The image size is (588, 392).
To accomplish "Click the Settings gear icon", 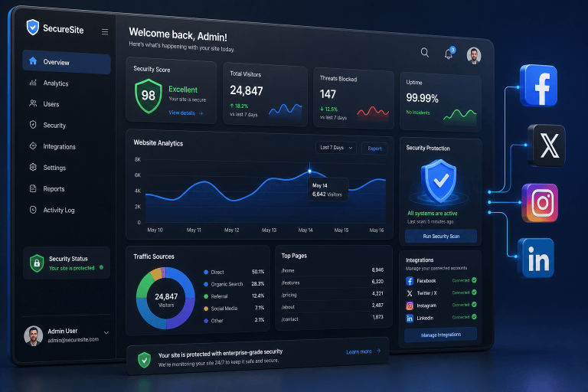I will point(33,167).
